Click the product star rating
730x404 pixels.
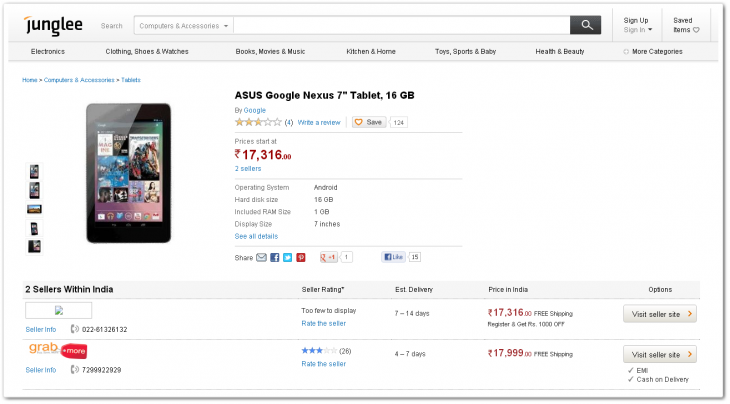point(258,122)
